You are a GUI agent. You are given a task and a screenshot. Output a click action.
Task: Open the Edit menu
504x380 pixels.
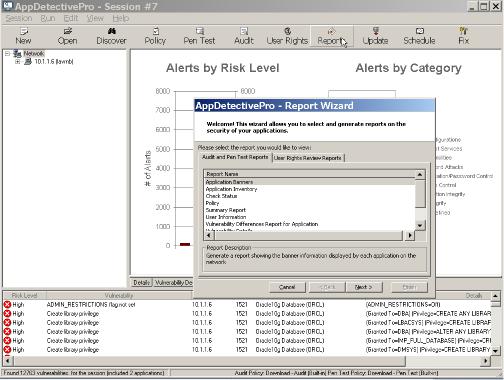[71, 18]
